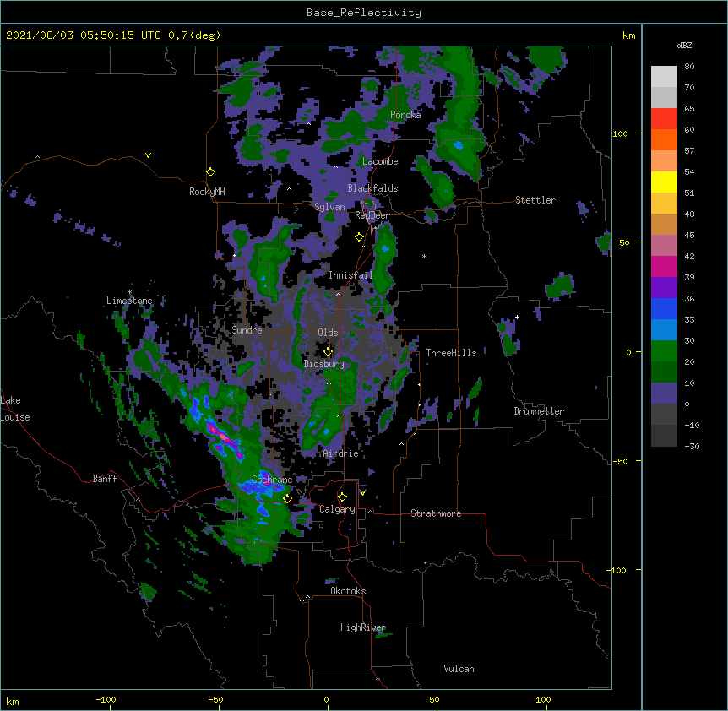Click the Drumheller city label

[x=539, y=411]
